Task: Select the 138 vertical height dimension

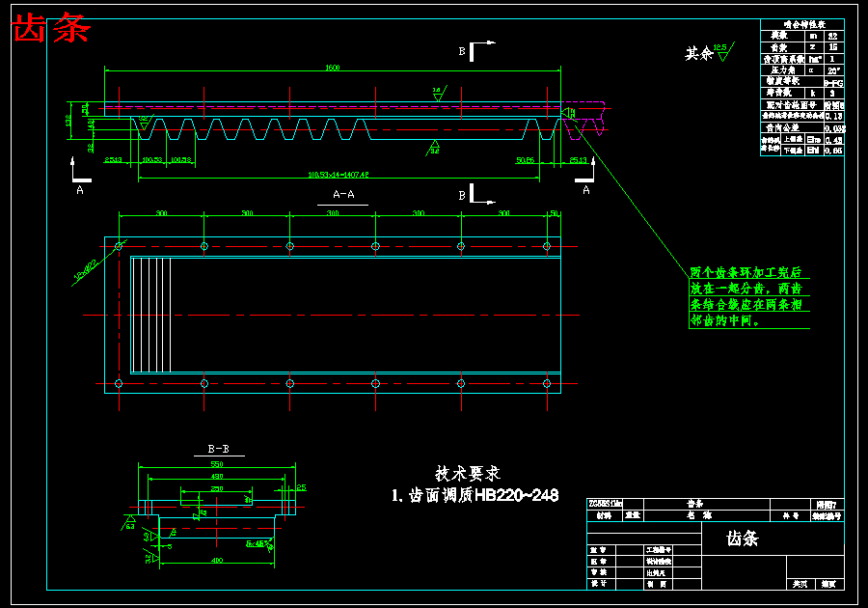Action: pyautogui.click(x=68, y=121)
